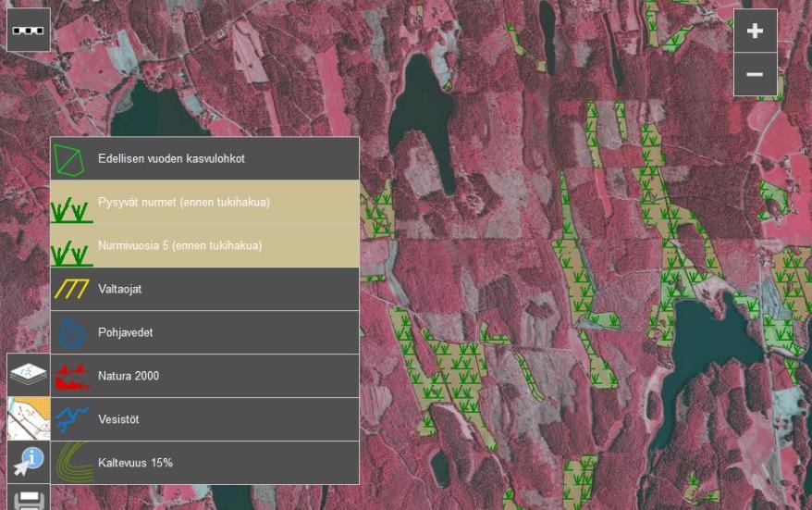This screenshot has height=510, width=812.
Task: Toggle the Vesistöt layer
Action: point(204,420)
